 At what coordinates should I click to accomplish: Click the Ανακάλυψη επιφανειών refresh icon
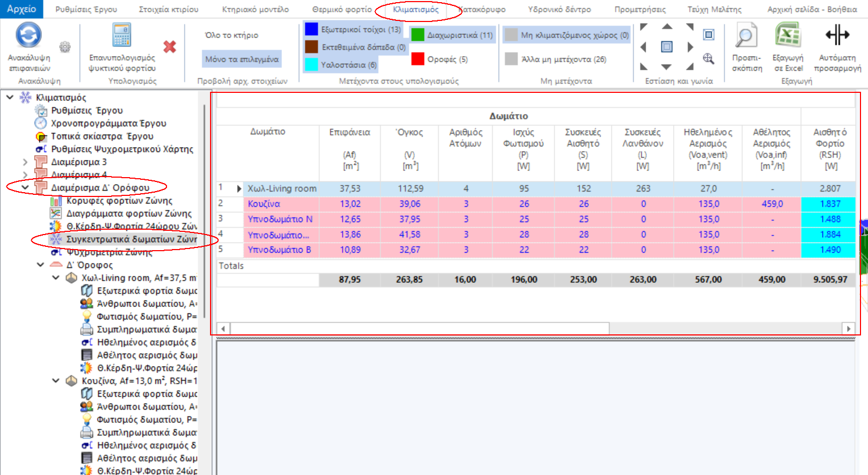[x=28, y=35]
